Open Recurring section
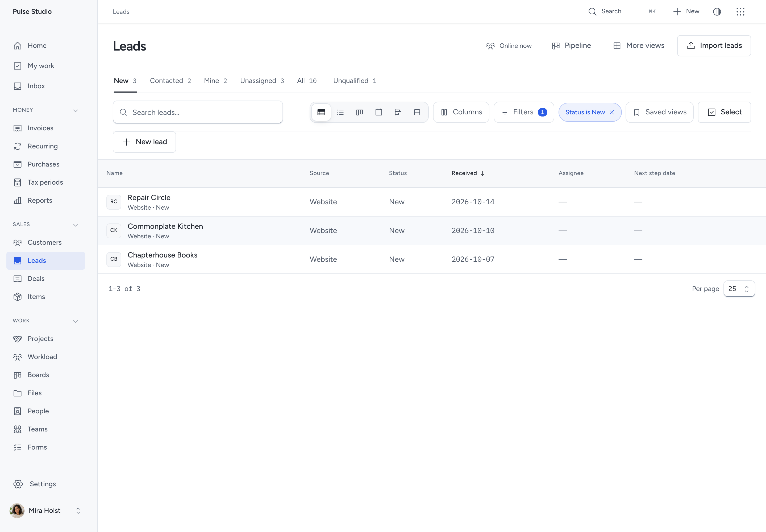766x532 pixels. pos(46,146)
